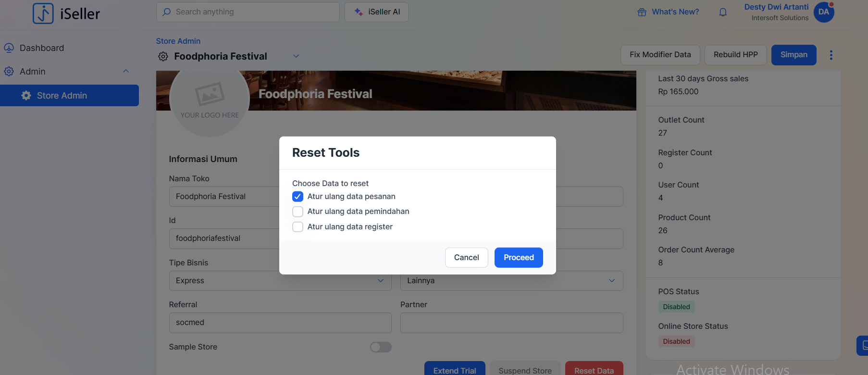Click the Search anything field
This screenshot has height=375, width=868.
[x=248, y=12]
